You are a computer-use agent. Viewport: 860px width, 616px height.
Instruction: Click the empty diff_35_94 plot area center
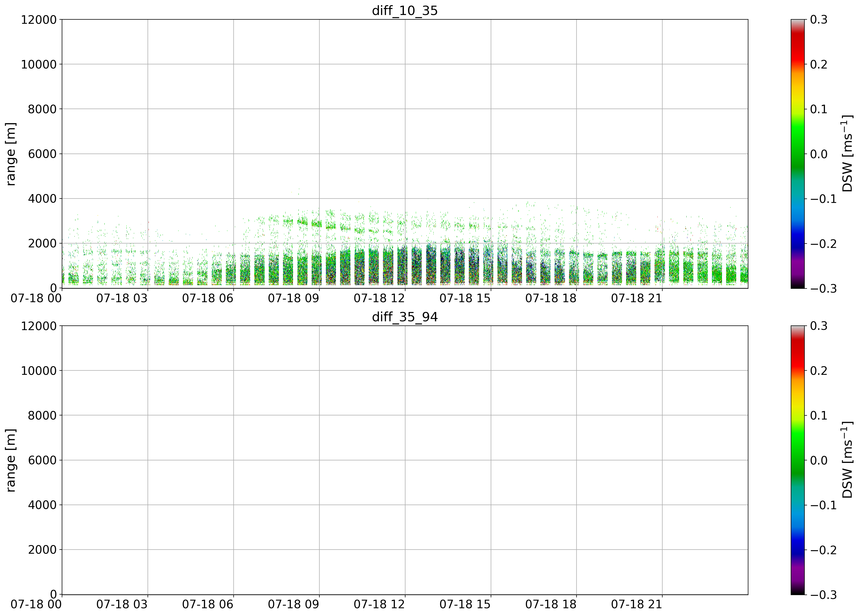click(405, 460)
